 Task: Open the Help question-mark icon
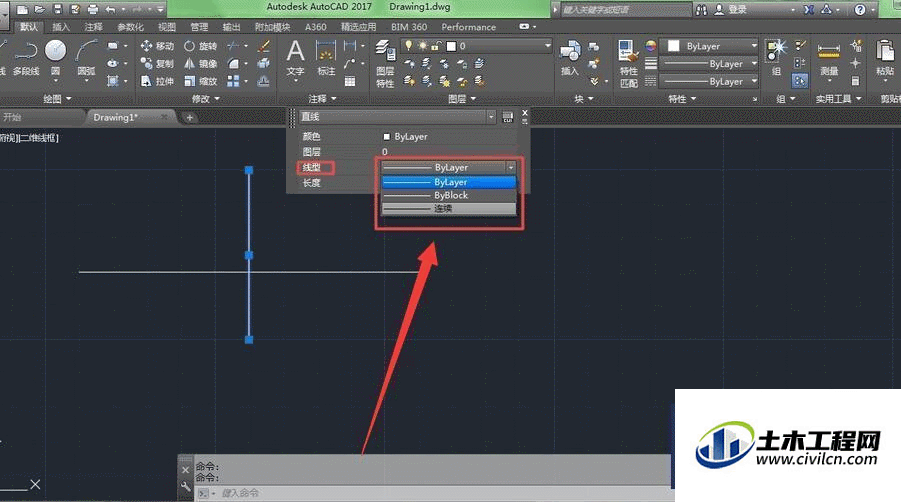tap(860, 9)
